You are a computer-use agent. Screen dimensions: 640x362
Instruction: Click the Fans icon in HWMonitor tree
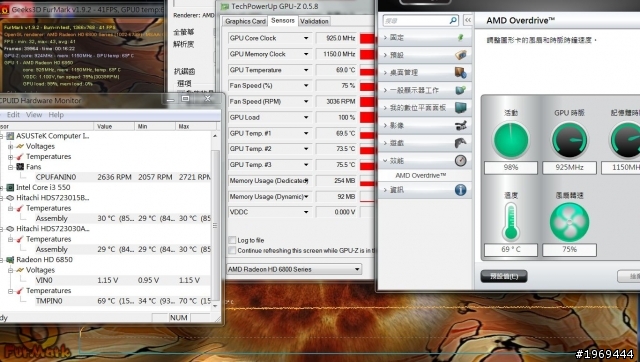click(20, 167)
